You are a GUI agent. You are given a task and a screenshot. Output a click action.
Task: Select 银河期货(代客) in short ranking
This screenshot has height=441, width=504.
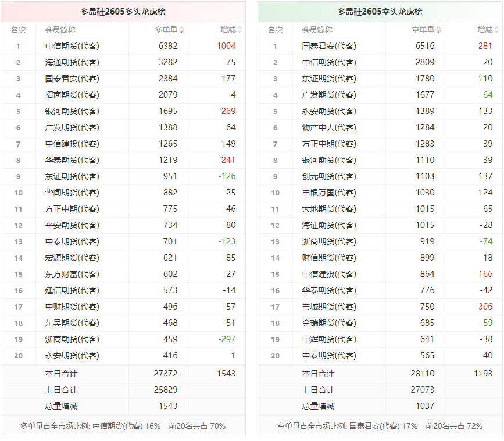tap(329, 160)
